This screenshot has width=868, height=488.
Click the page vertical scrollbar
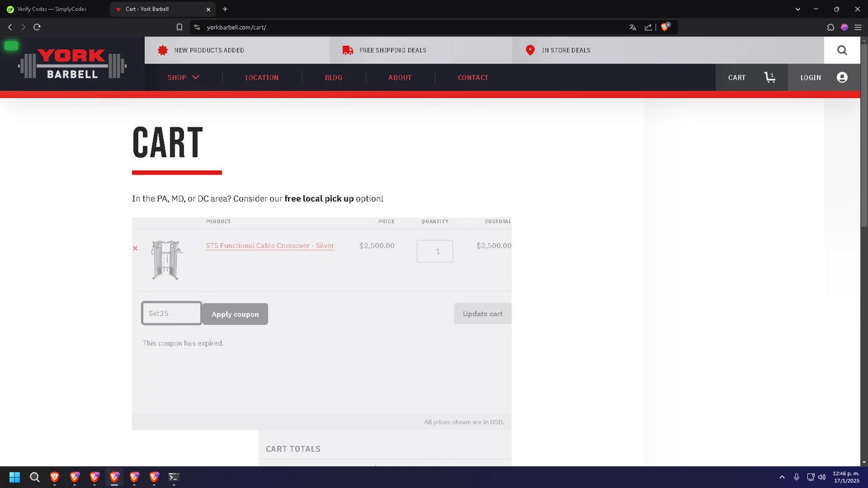[x=864, y=136]
